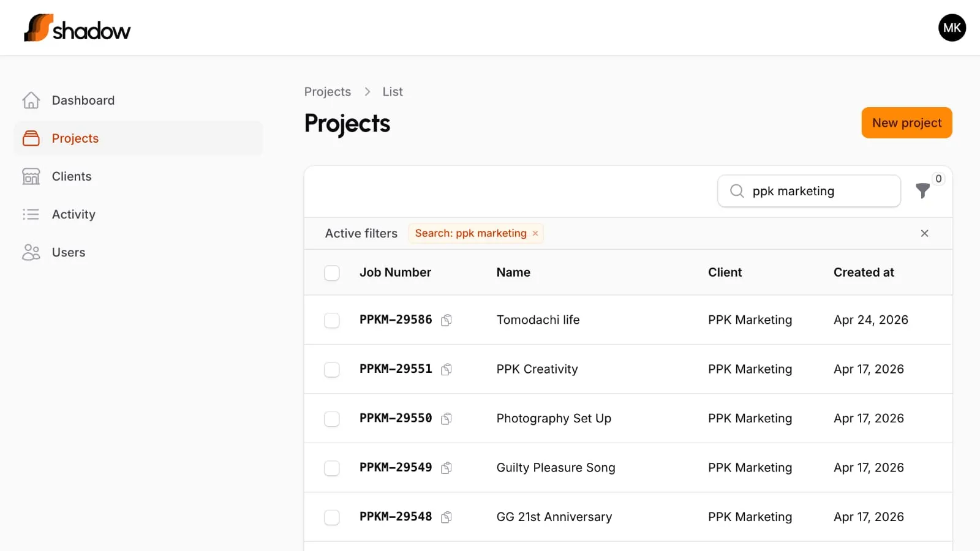Screen dimensions: 980x551
Task: Click the New project button
Action: click(x=907, y=122)
